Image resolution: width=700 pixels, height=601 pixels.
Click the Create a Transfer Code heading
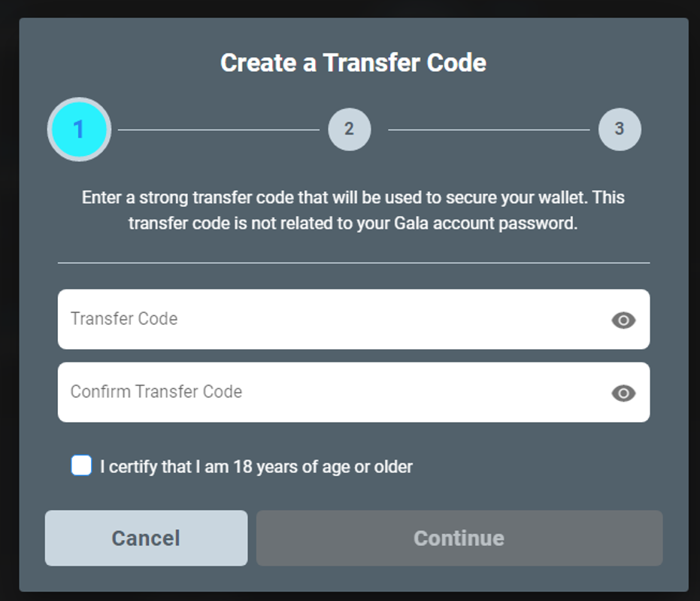pos(353,62)
